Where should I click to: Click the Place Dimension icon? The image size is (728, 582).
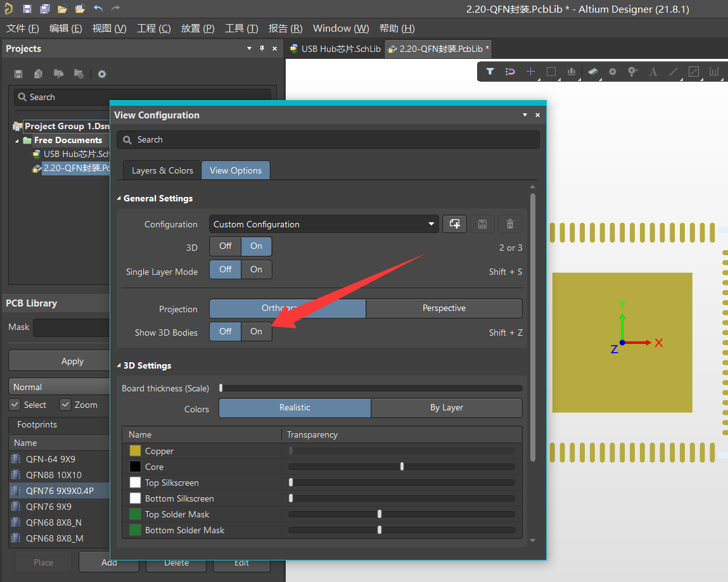(x=713, y=72)
